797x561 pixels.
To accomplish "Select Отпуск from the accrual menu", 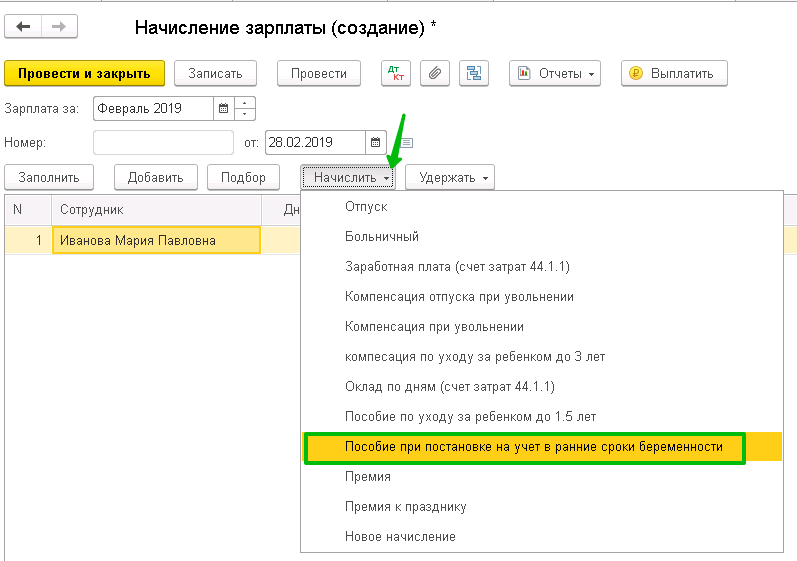I will click(x=366, y=207).
